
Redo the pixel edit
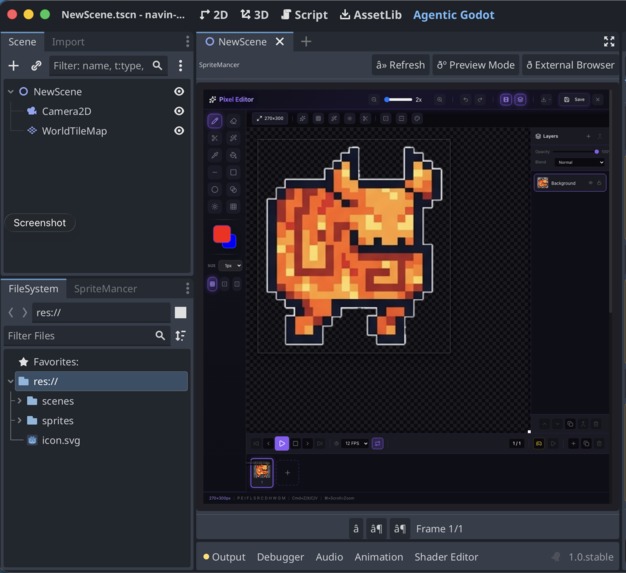[480, 99]
